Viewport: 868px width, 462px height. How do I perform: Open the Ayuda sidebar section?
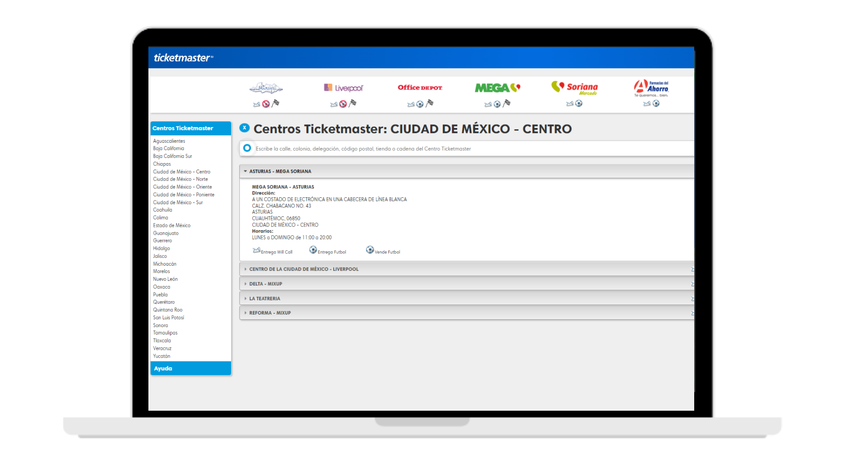[x=190, y=368]
